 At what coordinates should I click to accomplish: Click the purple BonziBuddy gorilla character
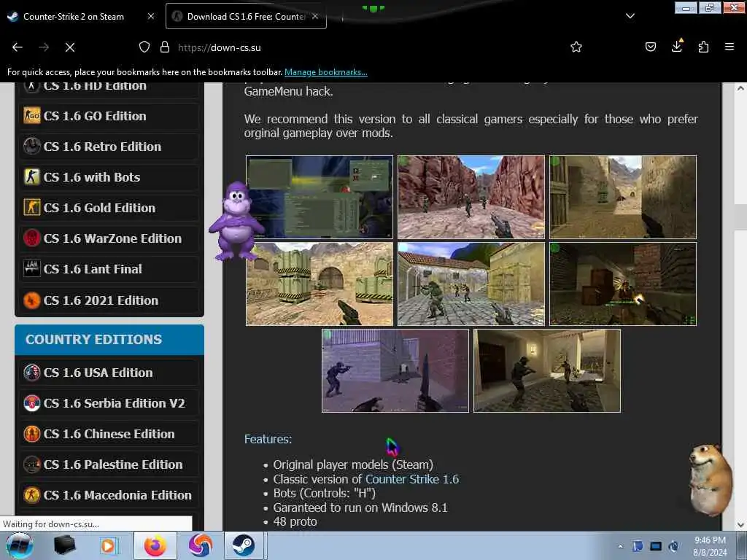pyautogui.click(x=236, y=222)
